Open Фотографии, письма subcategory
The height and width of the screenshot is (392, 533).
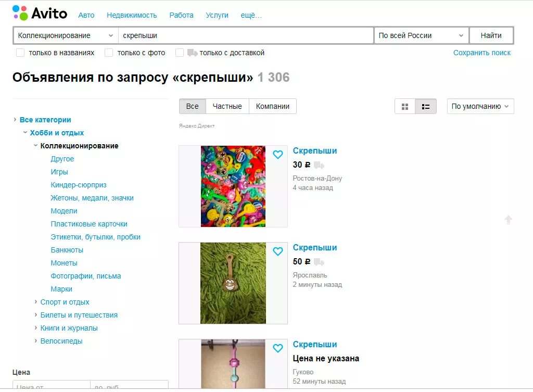point(86,276)
